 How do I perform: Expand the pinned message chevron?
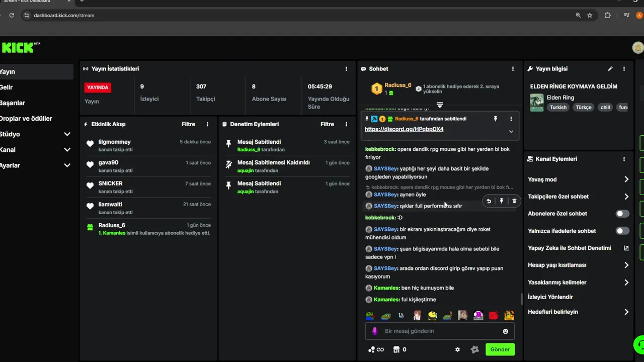pos(511,132)
